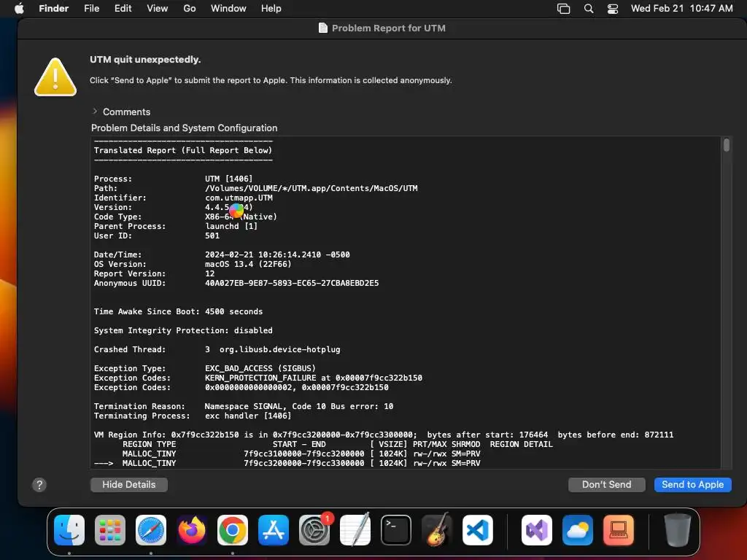Click 'System Integrity Protection: disabled' line
This screenshot has width=747, height=560.
183,330
